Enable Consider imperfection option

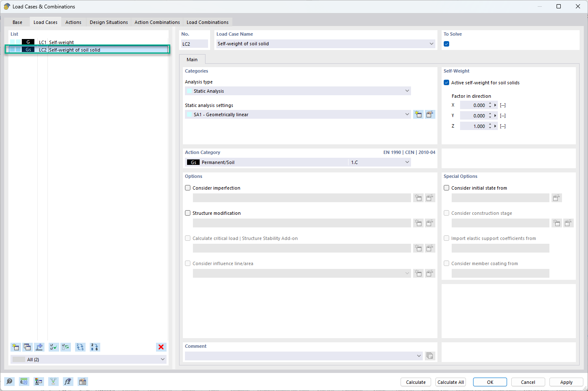click(188, 188)
